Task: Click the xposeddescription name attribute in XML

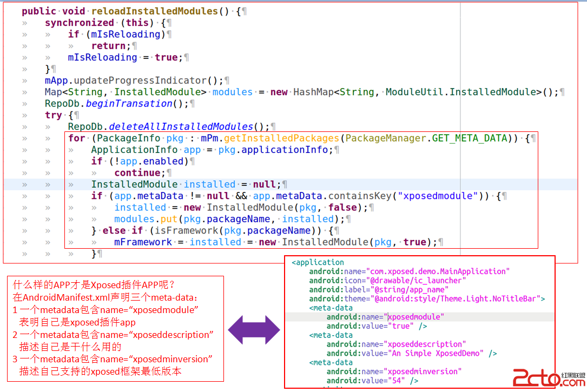Action: coord(396,344)
